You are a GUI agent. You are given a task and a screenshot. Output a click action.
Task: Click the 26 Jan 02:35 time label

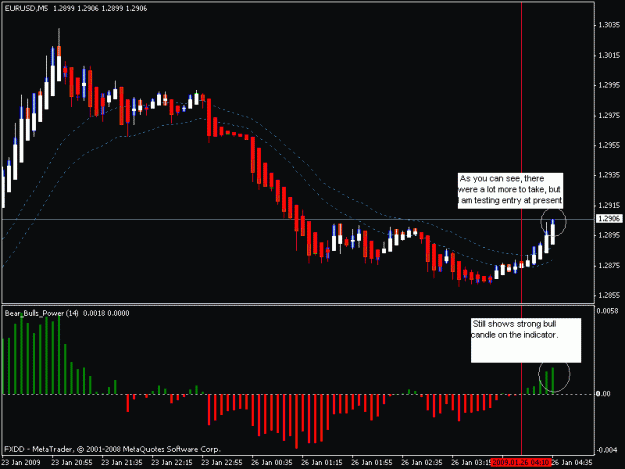[422, 463]
